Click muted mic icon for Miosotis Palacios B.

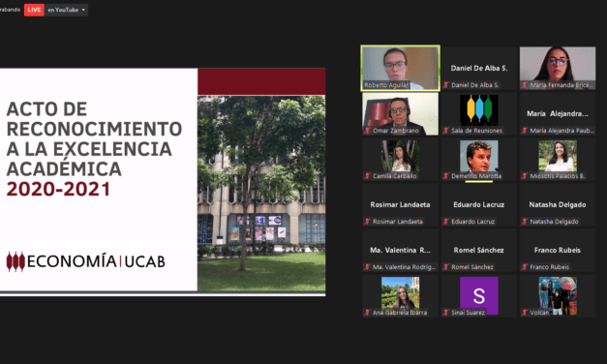click(x=525, y=176)
